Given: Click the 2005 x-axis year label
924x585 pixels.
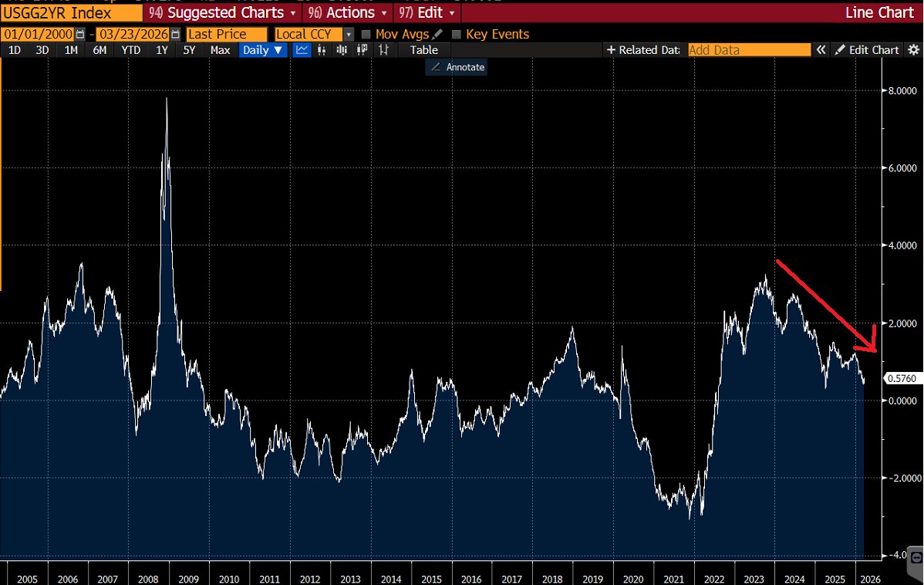Looking at the screenshot, I should [27, 579].
